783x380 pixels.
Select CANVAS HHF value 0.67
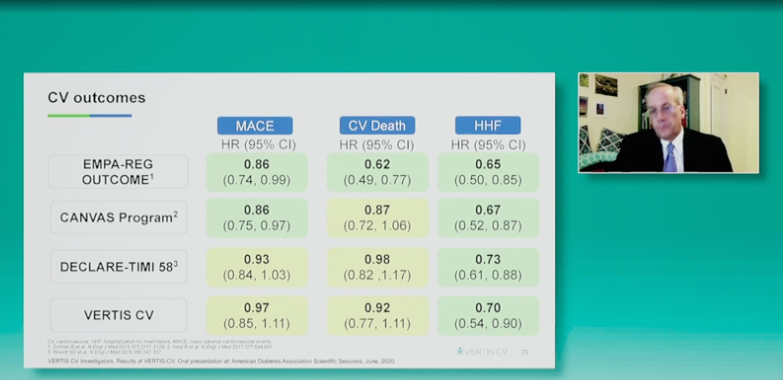pos(488,210)
